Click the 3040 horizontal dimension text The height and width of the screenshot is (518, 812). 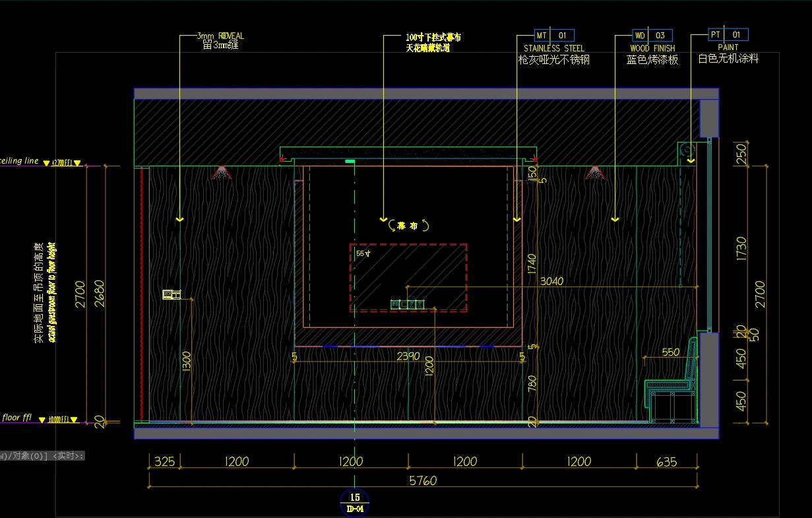click(551, 281)
